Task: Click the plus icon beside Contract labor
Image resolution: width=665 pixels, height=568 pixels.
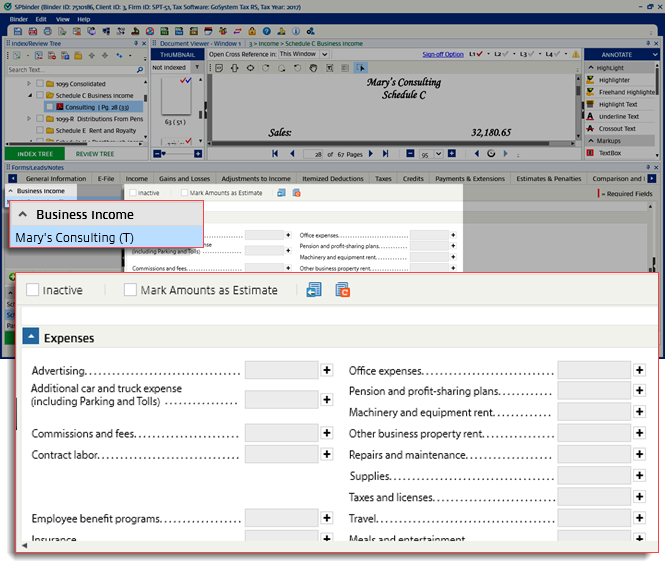Action: 326,455
